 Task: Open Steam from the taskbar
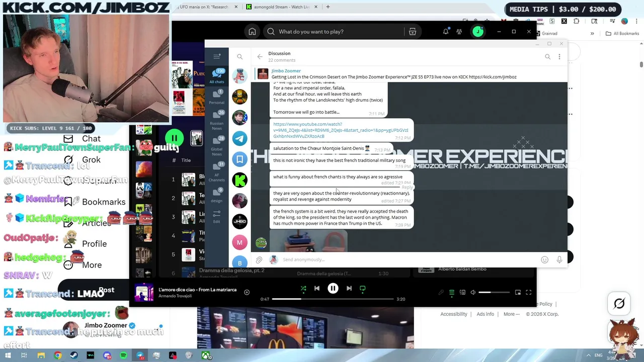tap(74, 356)
